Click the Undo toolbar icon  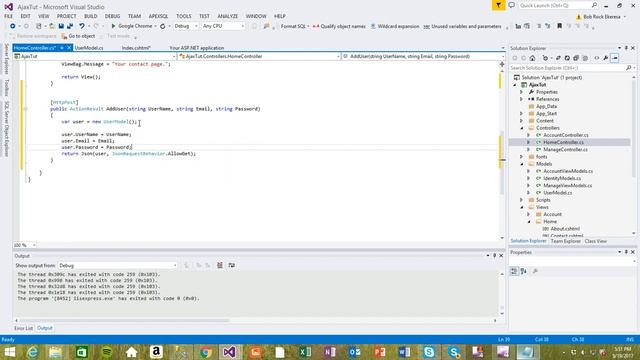click(x=82, y=26)
